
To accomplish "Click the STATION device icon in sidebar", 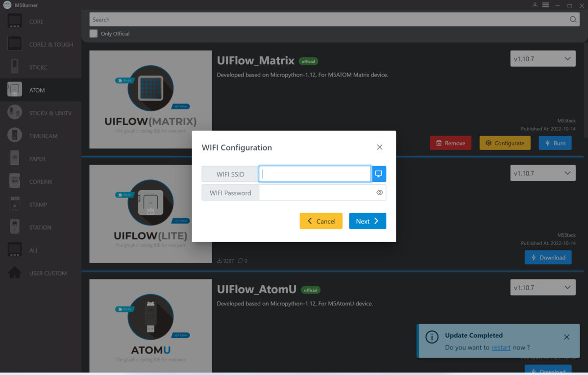I will click(15, 227).
